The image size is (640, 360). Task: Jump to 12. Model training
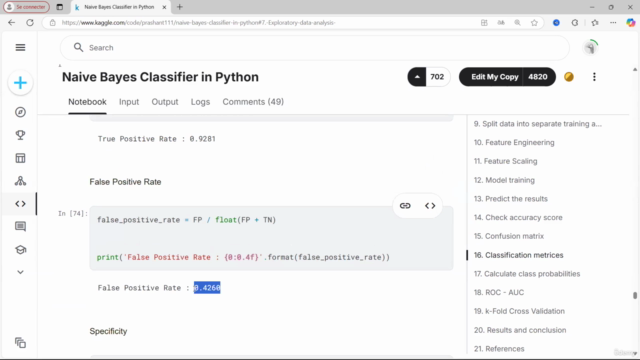coord(504,180)
